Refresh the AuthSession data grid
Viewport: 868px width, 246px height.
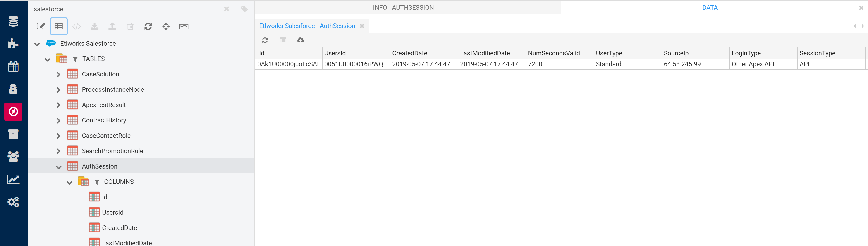[265, 40]
